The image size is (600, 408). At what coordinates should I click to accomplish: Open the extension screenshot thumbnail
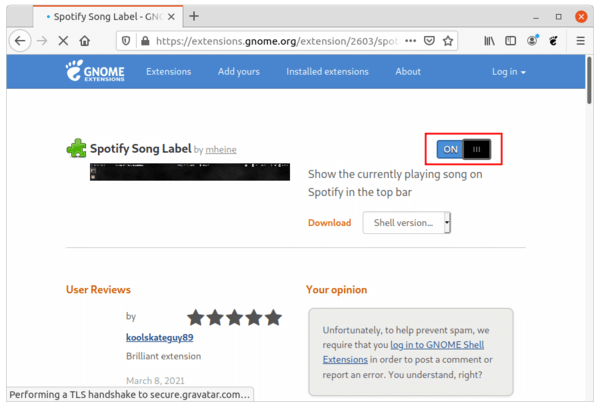(190, 172)
